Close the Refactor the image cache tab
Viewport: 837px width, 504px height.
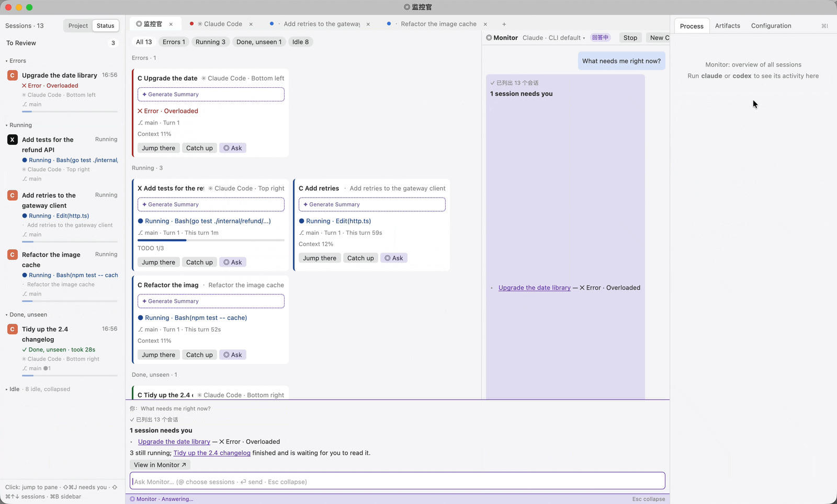485,24
